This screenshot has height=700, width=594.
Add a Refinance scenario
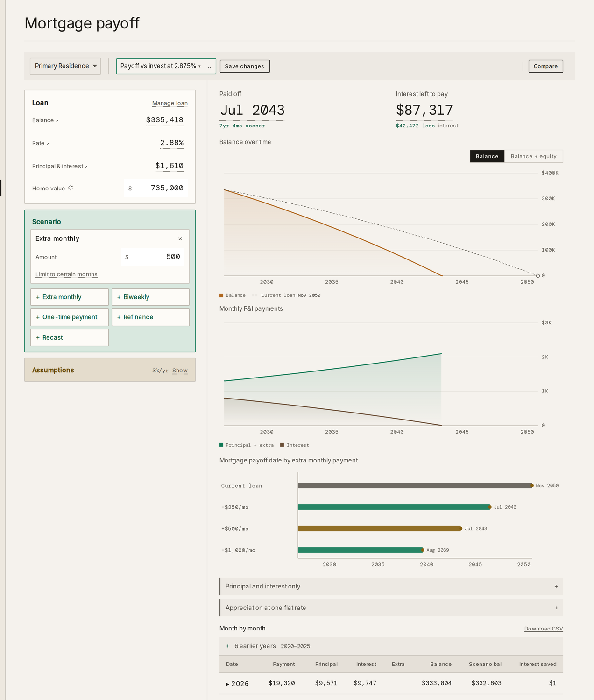(150, 317)
